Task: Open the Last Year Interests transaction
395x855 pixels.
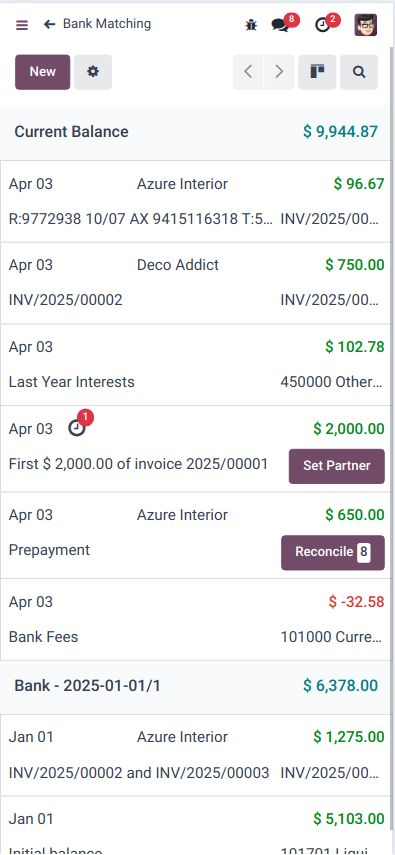Action: tap(196, 365)
